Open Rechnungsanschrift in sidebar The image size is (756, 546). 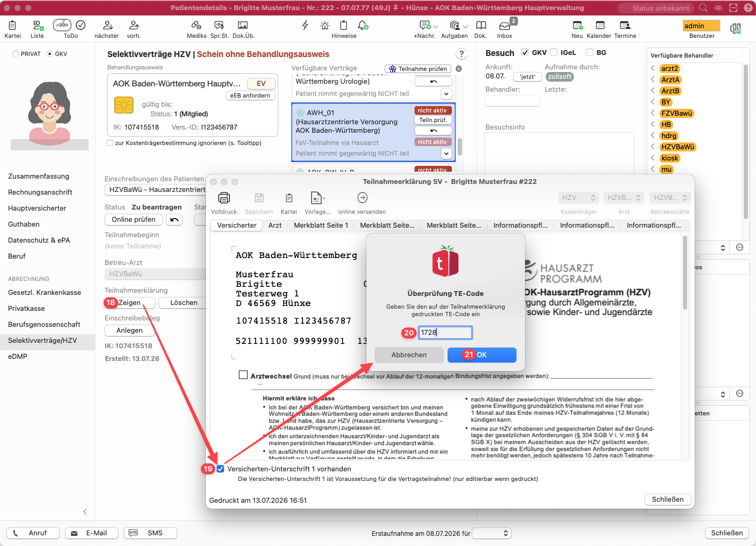40,192
